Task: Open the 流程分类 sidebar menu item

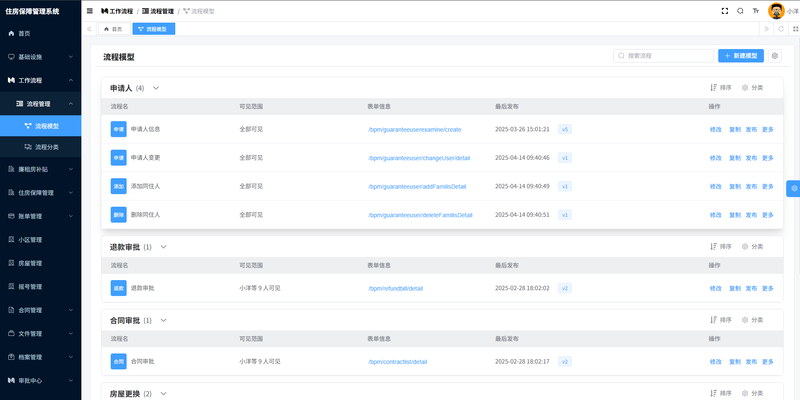Action: 47,147
